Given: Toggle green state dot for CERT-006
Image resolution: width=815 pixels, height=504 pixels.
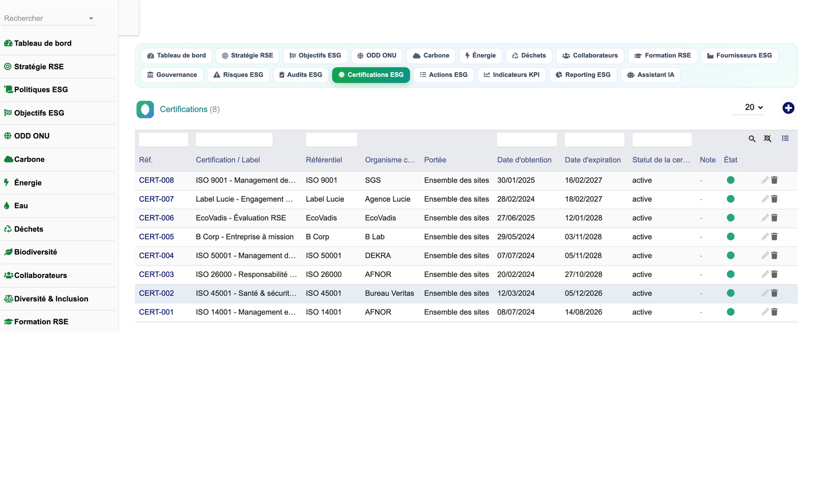Looking at the screenshot, I should [x=730, y=218].
